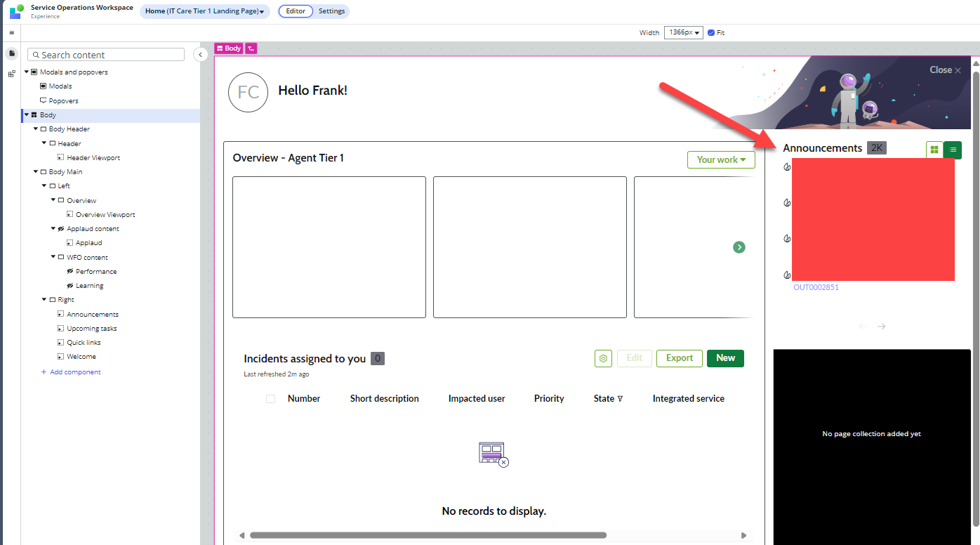Select the Editor tab

(295, 11)
